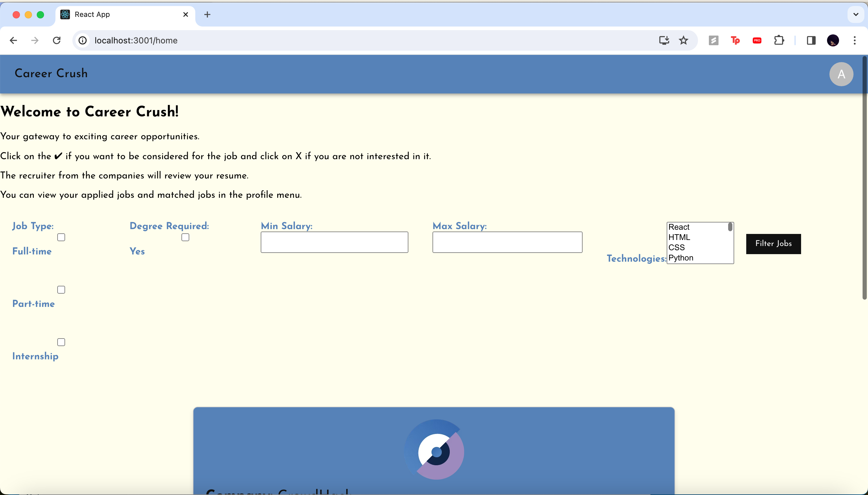
Task: Click the browser reload icon
Action: (57, 40)
